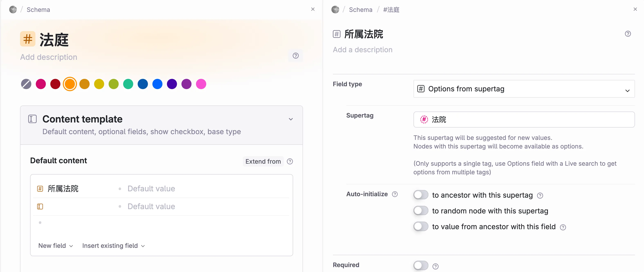Click the help icon next to Extend from

click(x=290, y=161)
